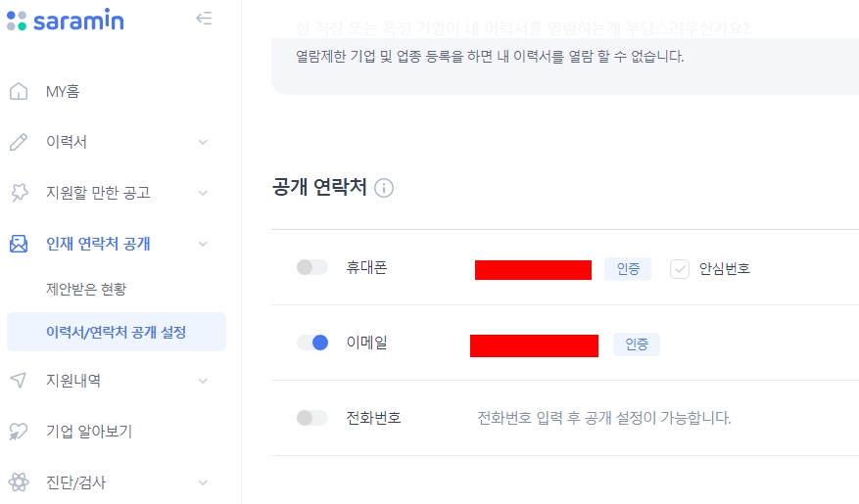Check the 안심번호 checkbox
Image resolution: width=859 pixels, height=504 pixels.
coord(680,269)
